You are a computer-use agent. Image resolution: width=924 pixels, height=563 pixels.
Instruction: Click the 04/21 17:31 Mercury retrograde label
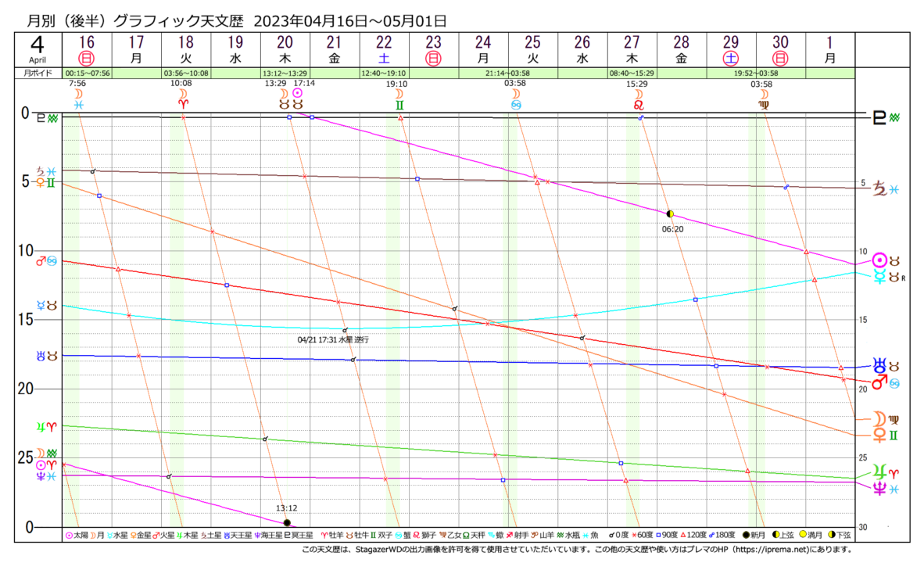coord(333,340)
